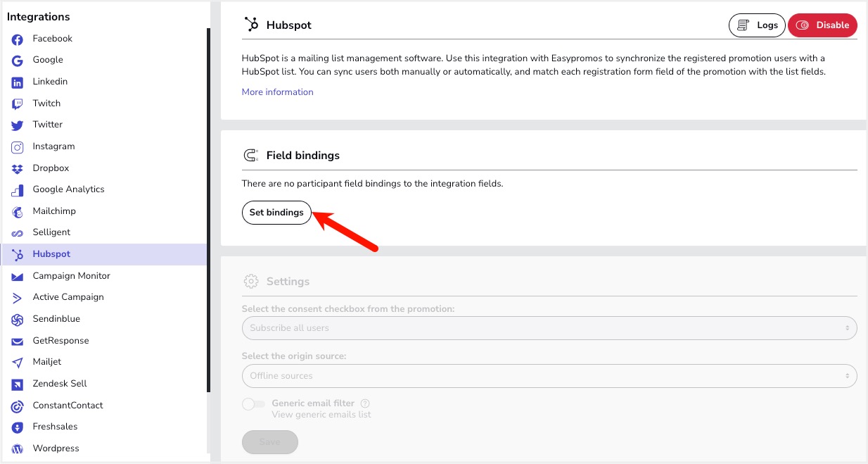
Task: Click 'There are no participant field bindings' message
Action: point(373,184)
